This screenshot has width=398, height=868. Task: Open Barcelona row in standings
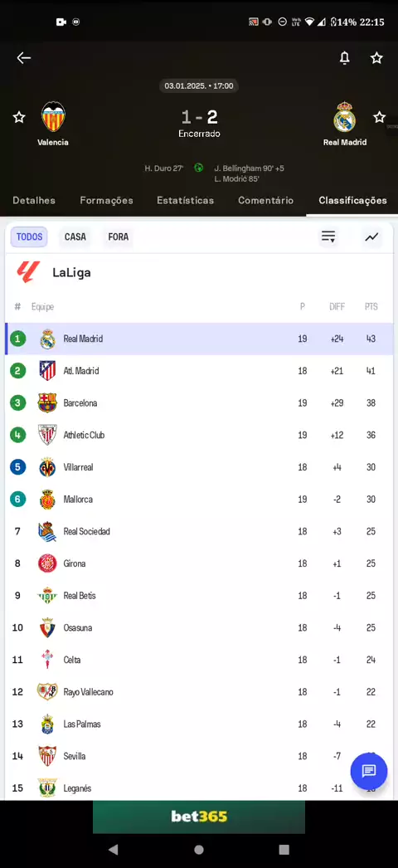point(199,403)
